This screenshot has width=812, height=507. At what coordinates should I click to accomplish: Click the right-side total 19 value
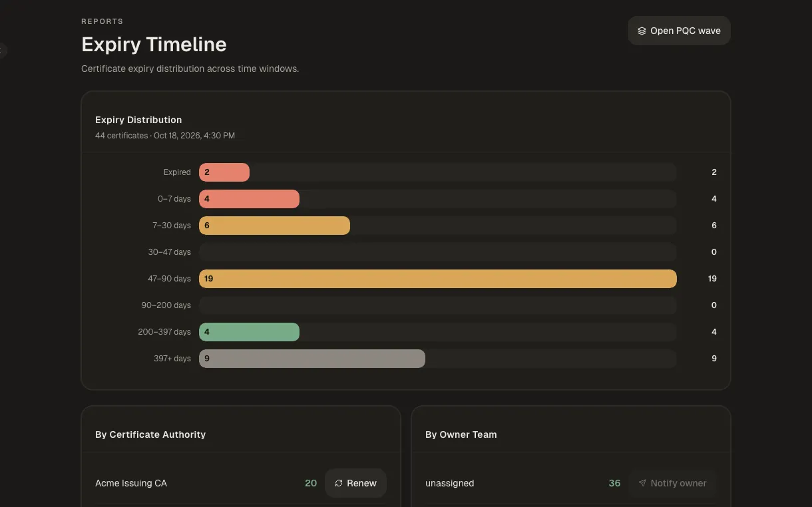(x=712, y=279)
